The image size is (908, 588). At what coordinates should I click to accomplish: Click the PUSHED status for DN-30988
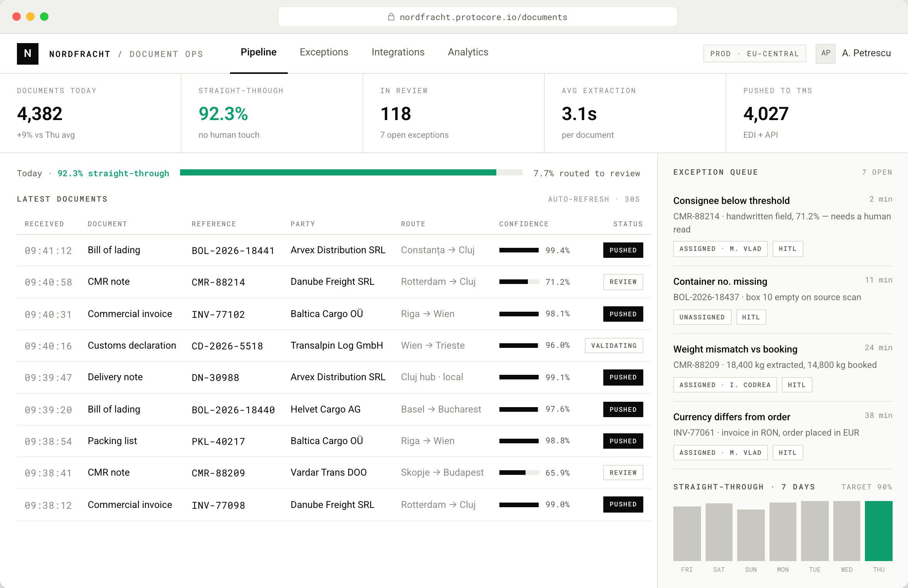(623, 378)
